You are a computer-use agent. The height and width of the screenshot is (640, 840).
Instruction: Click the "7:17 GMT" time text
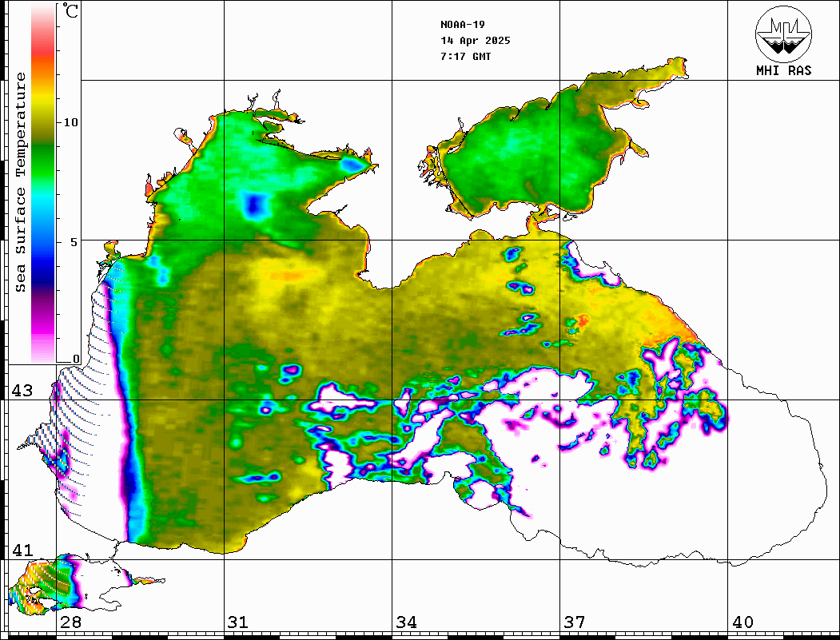coord(465,56)
